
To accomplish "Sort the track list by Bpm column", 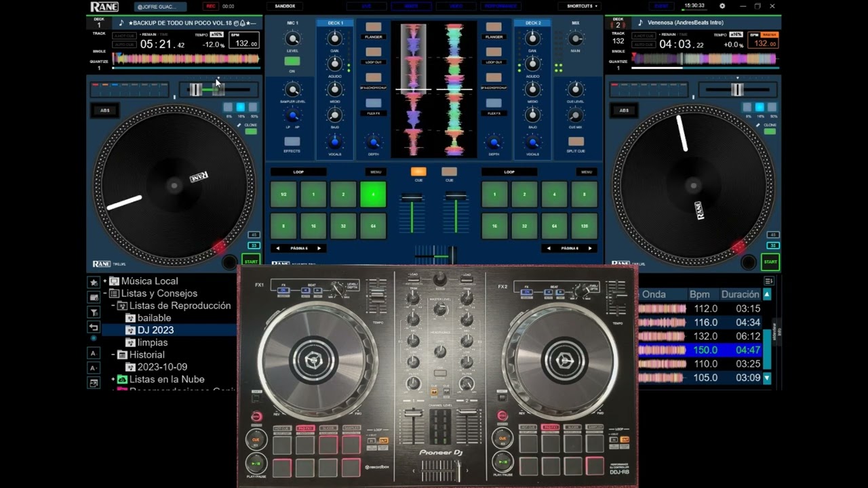I will [699, 294].
